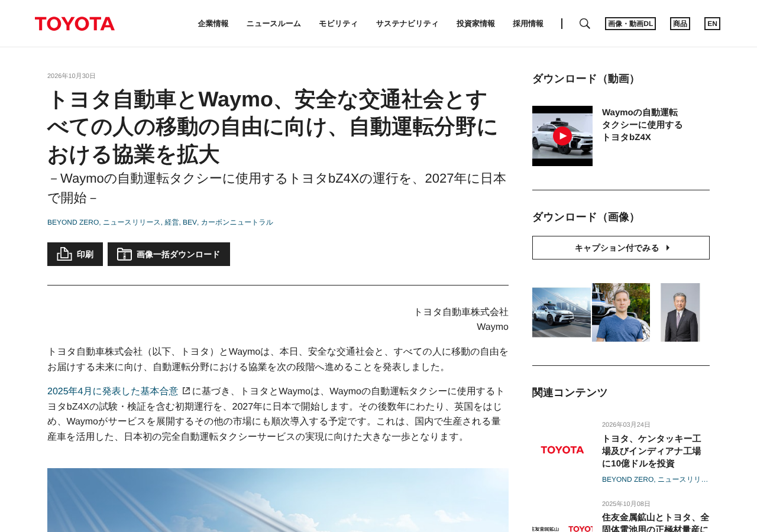Click the 関連コンテンツ section heading
This screenshot has width=757, height=532.
[570, 392]
